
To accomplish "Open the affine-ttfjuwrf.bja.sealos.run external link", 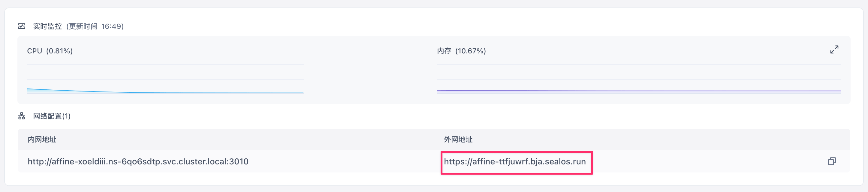I will tap(514, 162).
